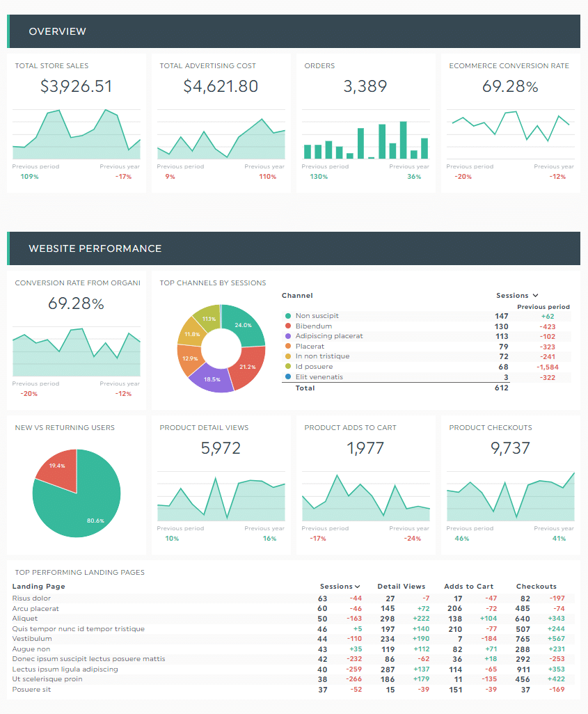Click the tallest bar in the Orders chart
The image size is (588, 714).
404,139
